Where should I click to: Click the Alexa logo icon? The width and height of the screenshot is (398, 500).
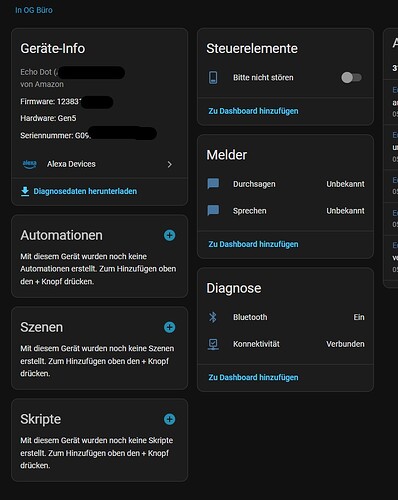[x=29, y=164]
